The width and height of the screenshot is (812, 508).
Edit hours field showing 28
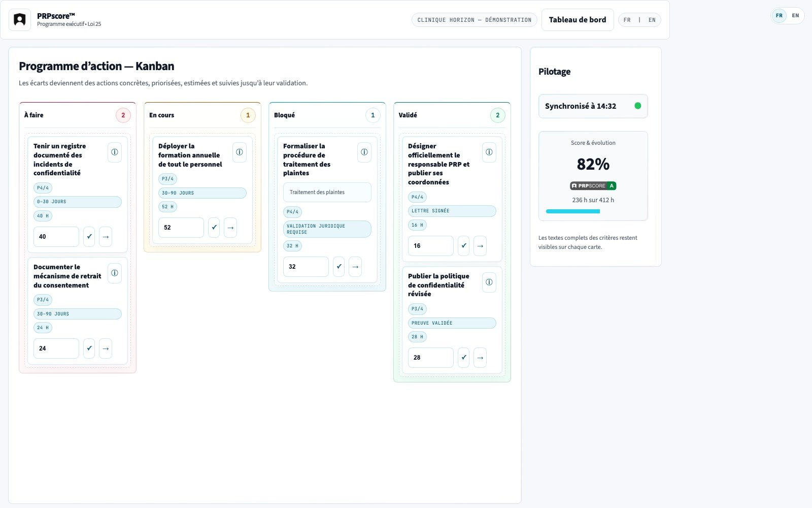tap(431, 358)
